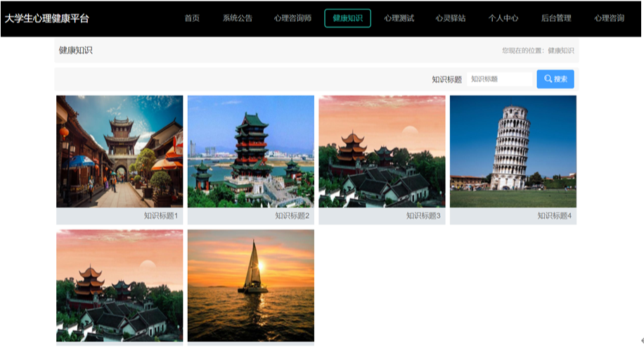644x351 pixels.
Task: Open the second-row sunset temple thumbnail
Action: (x=120, y=286)
